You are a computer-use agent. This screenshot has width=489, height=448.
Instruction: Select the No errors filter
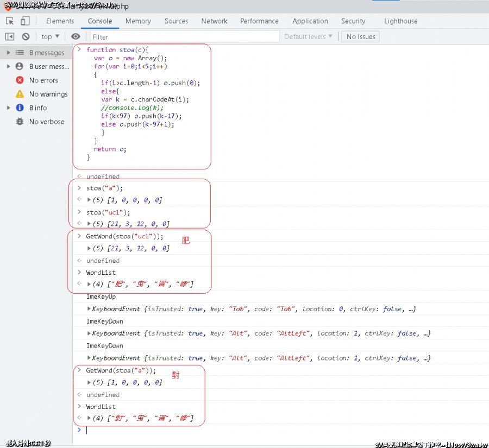click(43, 80)
